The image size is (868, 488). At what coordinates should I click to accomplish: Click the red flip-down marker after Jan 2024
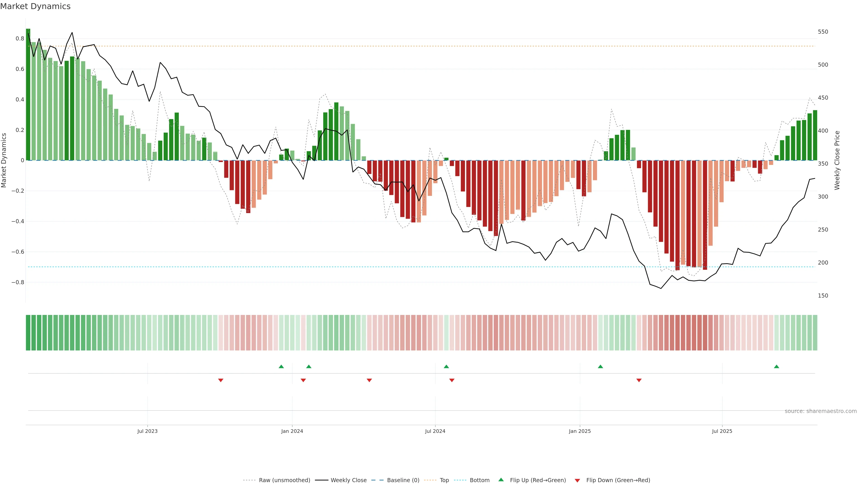303,380
